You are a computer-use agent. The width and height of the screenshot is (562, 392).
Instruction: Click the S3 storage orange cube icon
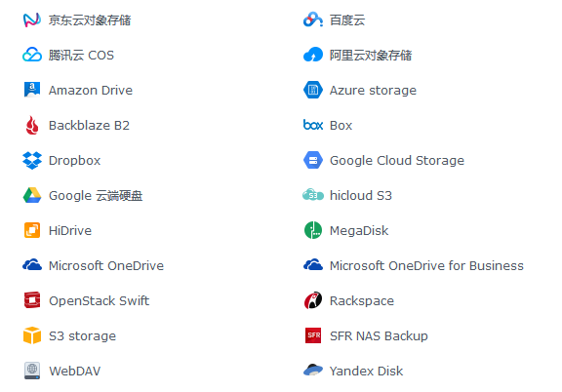[x=32, y=335]
